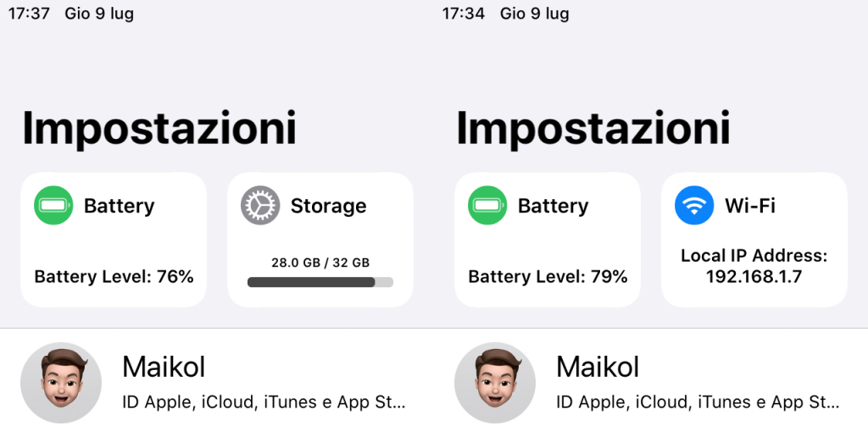Open Maikol's Memoji avatar on the right

point(495,383)
